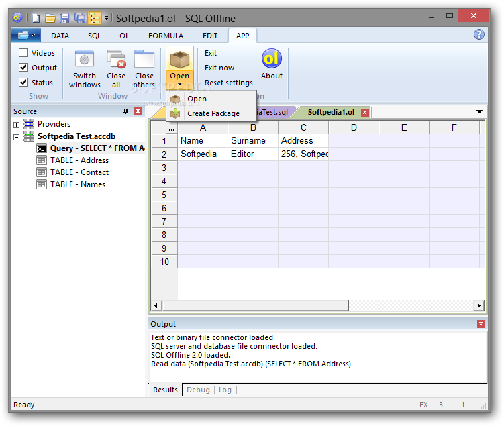Click Exit in the ribbon
The height and width of the screenshot is (426, 504).
pyautogui.click(x=211, y=53)
